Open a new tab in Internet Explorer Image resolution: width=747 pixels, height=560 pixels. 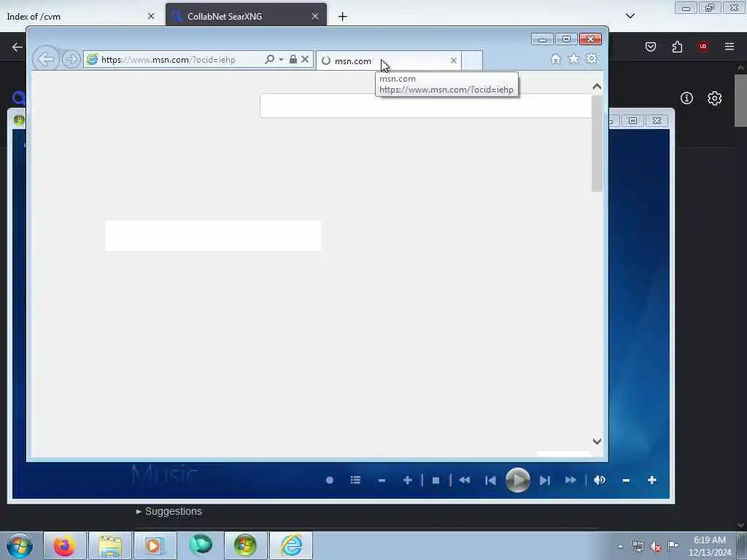(x=472, y=61)
